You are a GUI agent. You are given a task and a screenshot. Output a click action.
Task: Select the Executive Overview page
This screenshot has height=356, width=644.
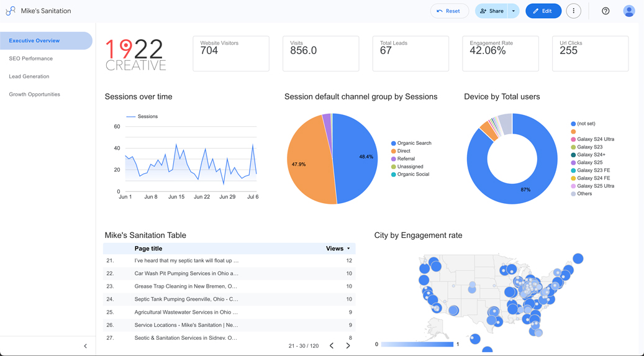point(46,41)
